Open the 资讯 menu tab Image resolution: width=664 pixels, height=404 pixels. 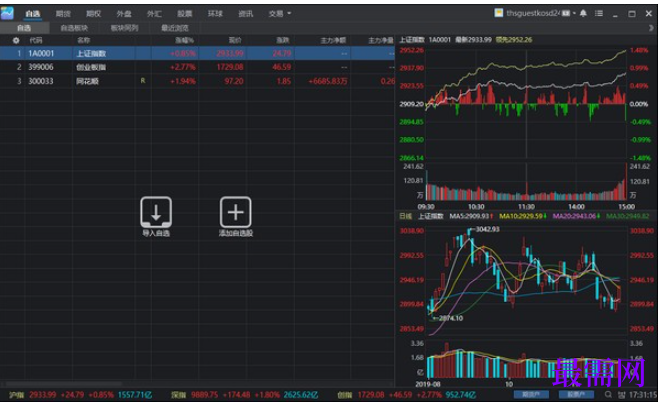(245, 14)
